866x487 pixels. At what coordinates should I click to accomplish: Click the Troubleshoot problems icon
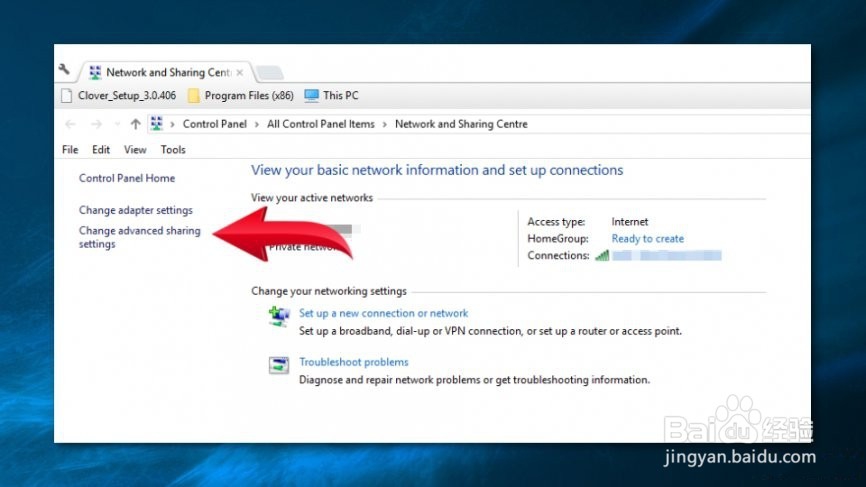(x=279, y=365)
